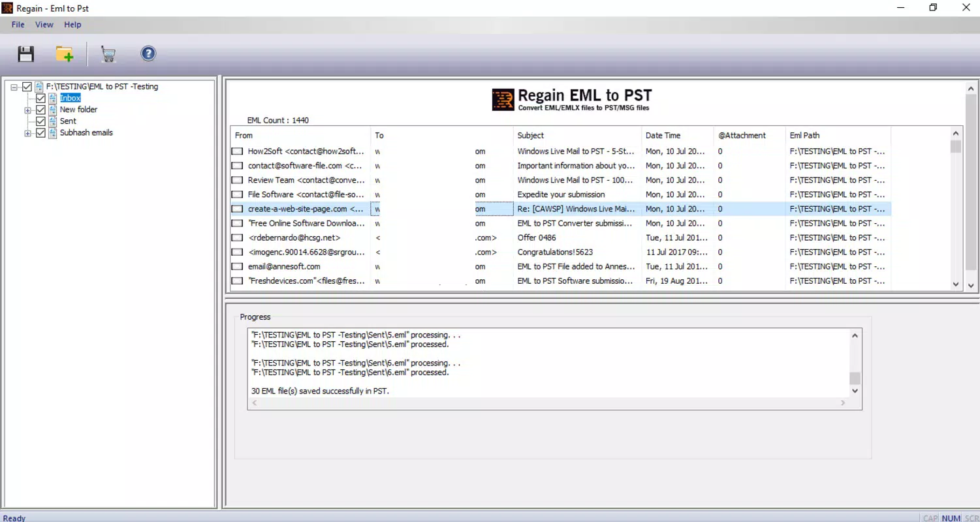The image size is (980, 522).
Task: Click the Inbox folder file icon
Action: tap(52, 98)
